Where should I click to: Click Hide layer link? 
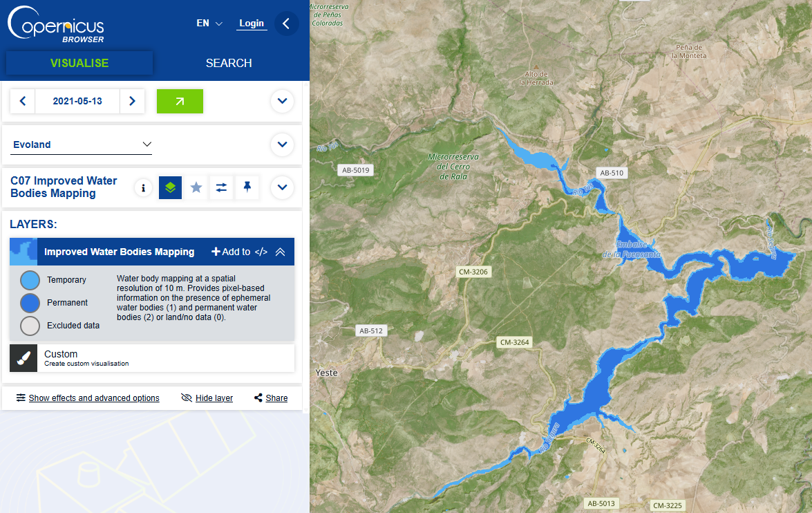[x=214, y=398]
